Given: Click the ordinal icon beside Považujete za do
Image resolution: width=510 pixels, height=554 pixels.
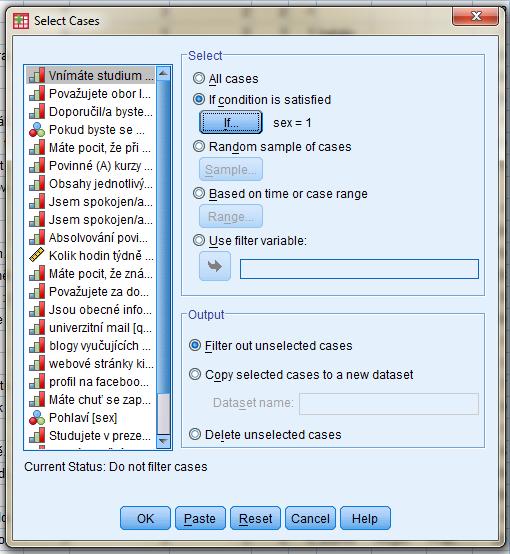Looking at the screenshot, I should [x=37, y=291].
